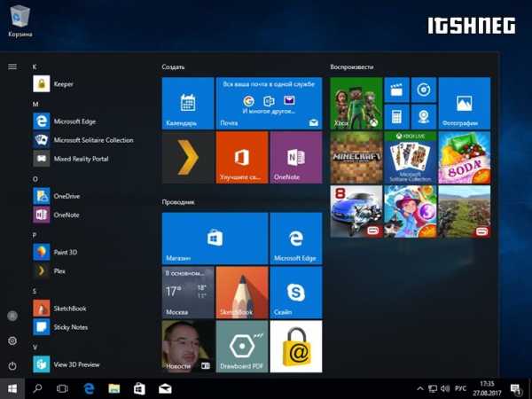Open Microsoft Edge in the app list
The height and width of the screenshot is (399, 532).
point(65,121)
